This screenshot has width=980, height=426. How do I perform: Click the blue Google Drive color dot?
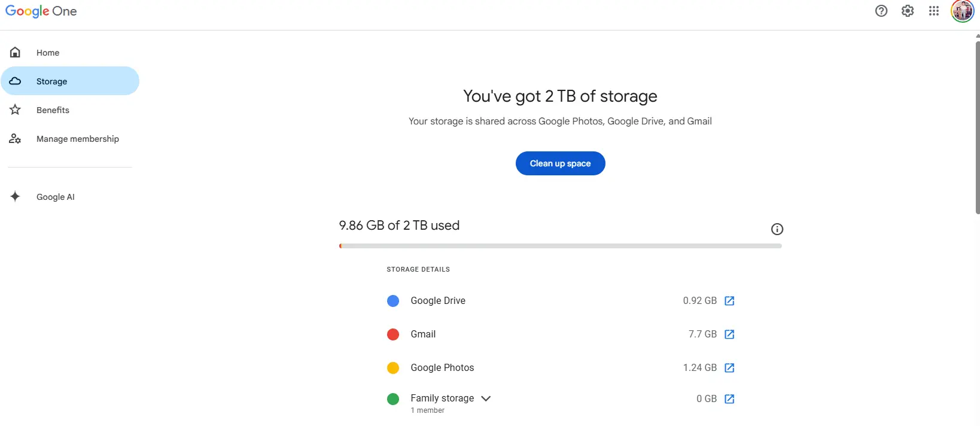coord(393,301)
